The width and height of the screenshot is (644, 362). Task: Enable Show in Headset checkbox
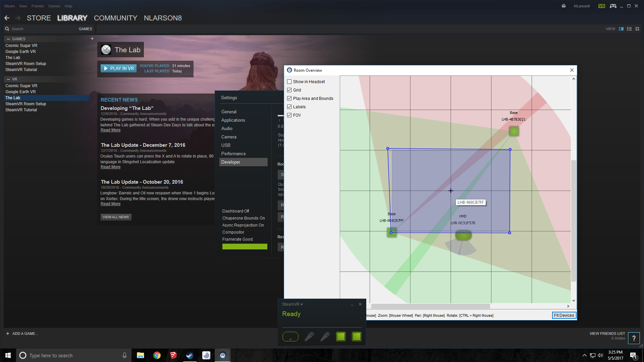(289, 81)
